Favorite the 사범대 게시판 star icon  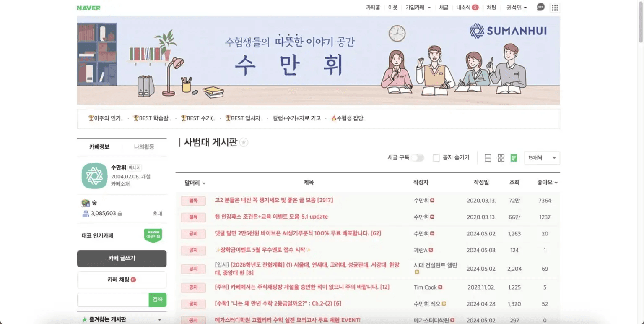coord(244,142)
